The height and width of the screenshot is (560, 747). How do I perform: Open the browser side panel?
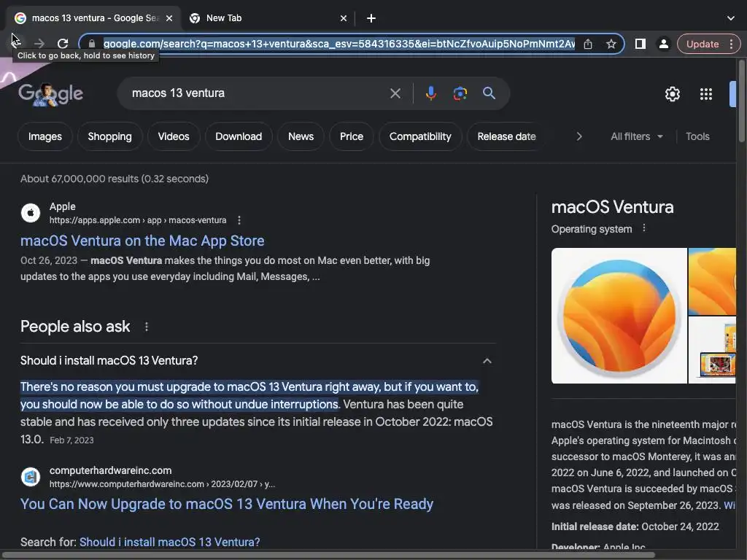(640, 44)
